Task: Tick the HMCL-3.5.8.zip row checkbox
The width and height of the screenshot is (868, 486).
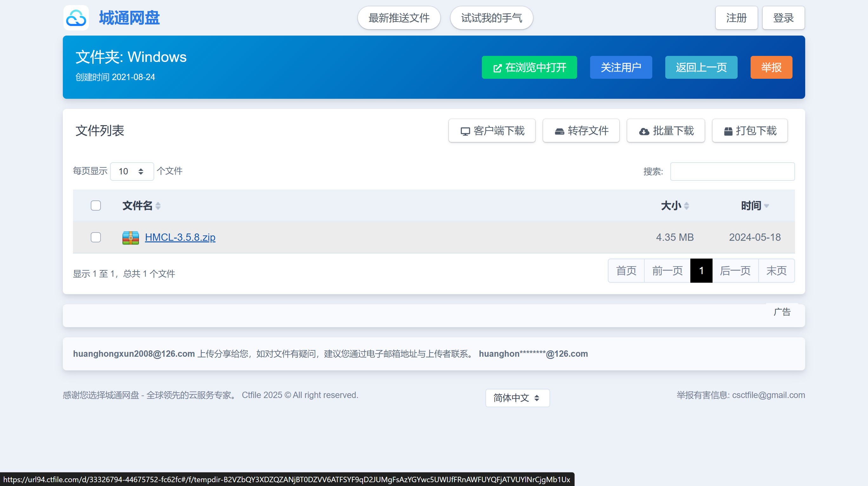Action: 96,237
